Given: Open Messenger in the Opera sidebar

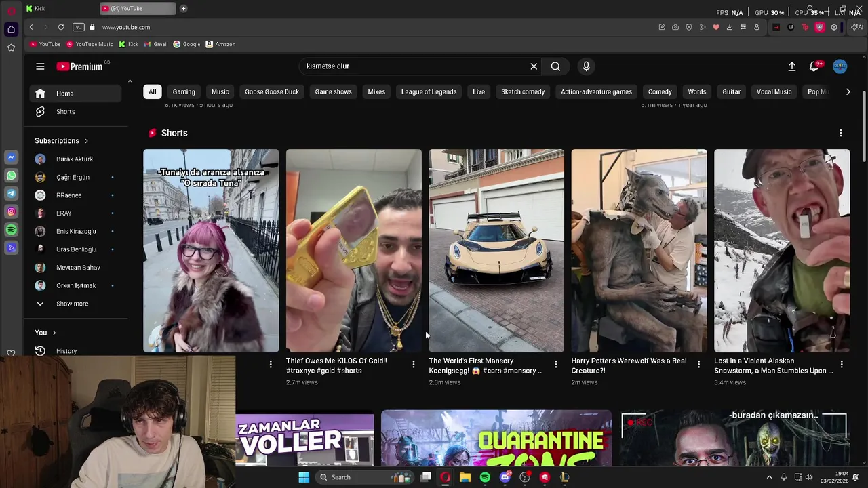Looking at the screenshot, I should tap(11, 157).
